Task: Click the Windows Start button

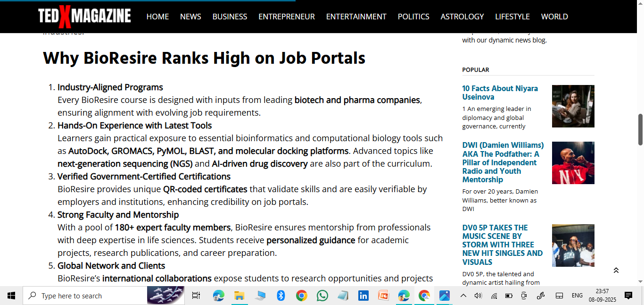Action: (11, 296)
